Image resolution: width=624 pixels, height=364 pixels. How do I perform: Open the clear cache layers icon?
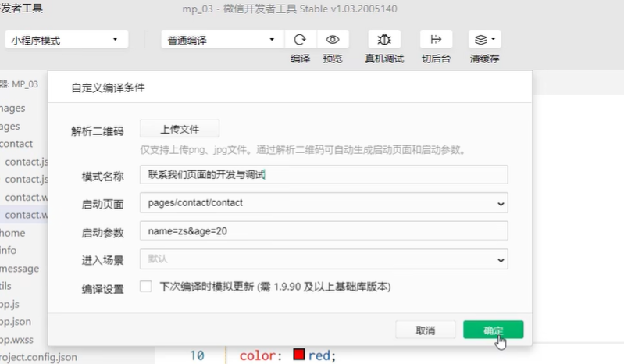pos(484,39)
